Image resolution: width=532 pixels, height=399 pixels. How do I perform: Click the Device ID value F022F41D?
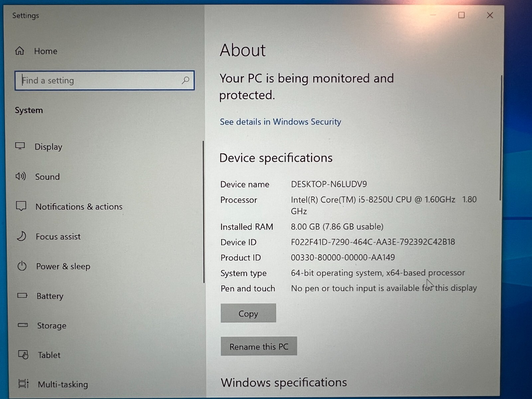(373, 242)
